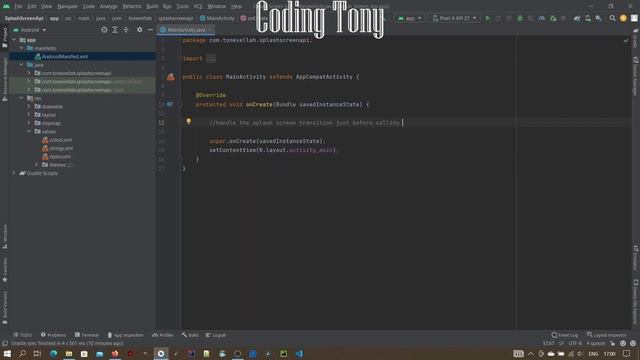Toggle the Resource Manager side stripe button

tap(4, 79)
